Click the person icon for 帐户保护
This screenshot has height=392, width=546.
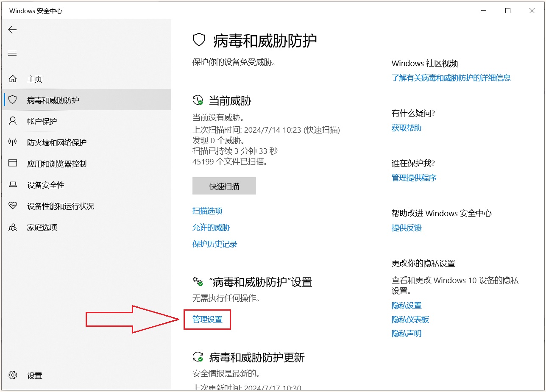coord(13,121)
